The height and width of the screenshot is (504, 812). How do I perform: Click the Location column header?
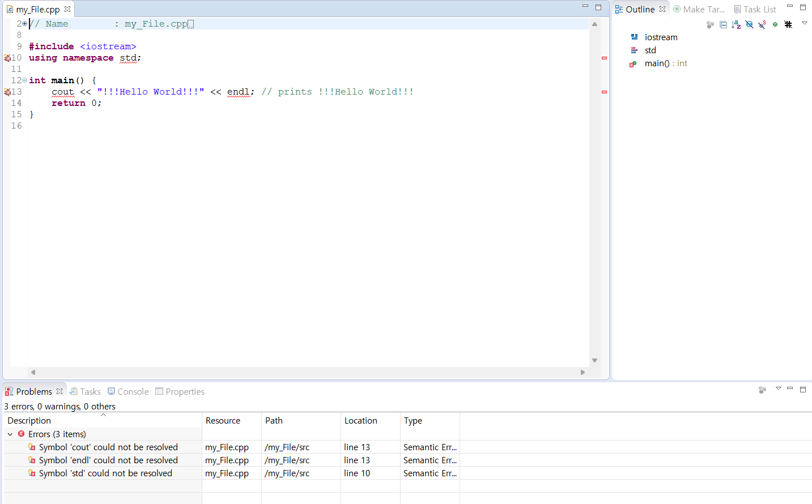(x=360, y=421)
